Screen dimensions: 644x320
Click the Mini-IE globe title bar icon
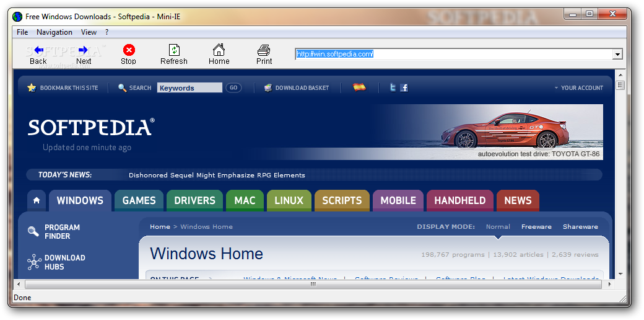tap(17, 17)
